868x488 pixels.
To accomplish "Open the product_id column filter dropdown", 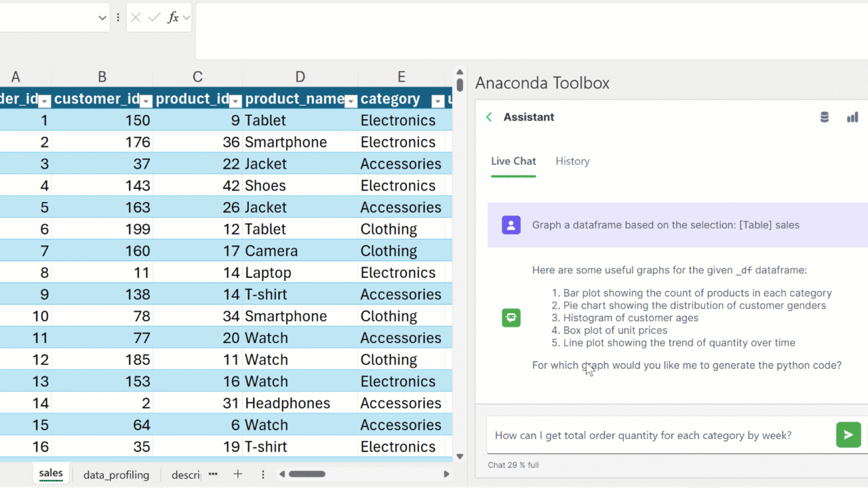I will (235, 101).
